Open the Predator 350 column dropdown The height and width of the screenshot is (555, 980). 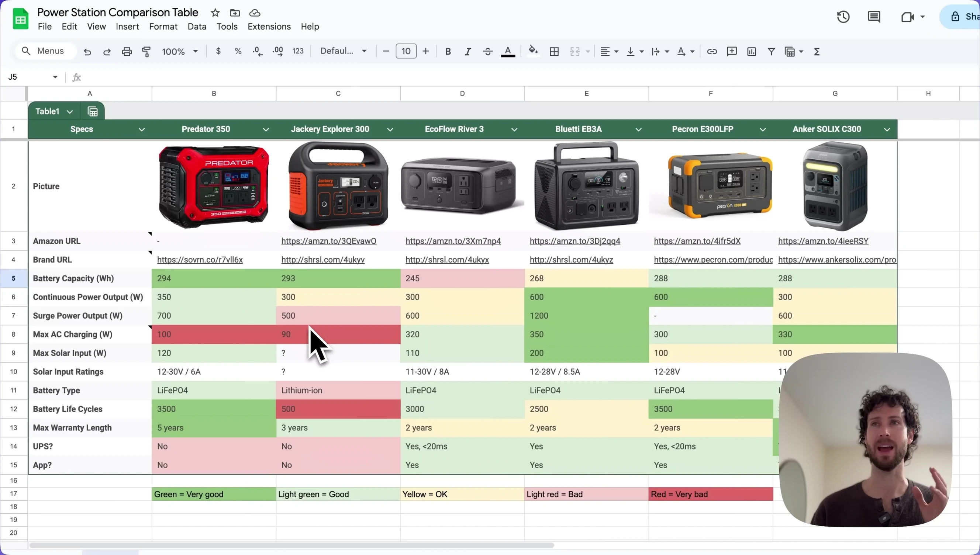266,129
